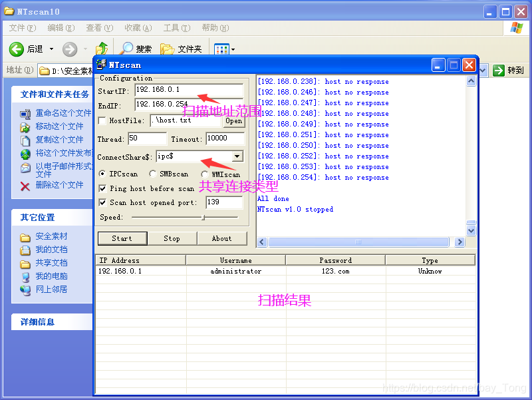Click the NTscan title bar application icon

pyautogui.click(x=101, y=64)
